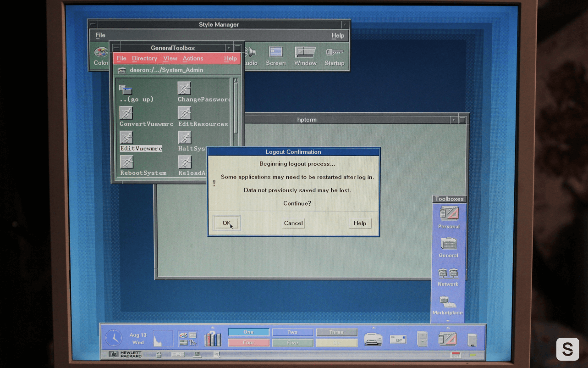Open the Actions menu in GeneralToolbox
Viewport: 588px width, 368px height.
(x=193, y=58)
